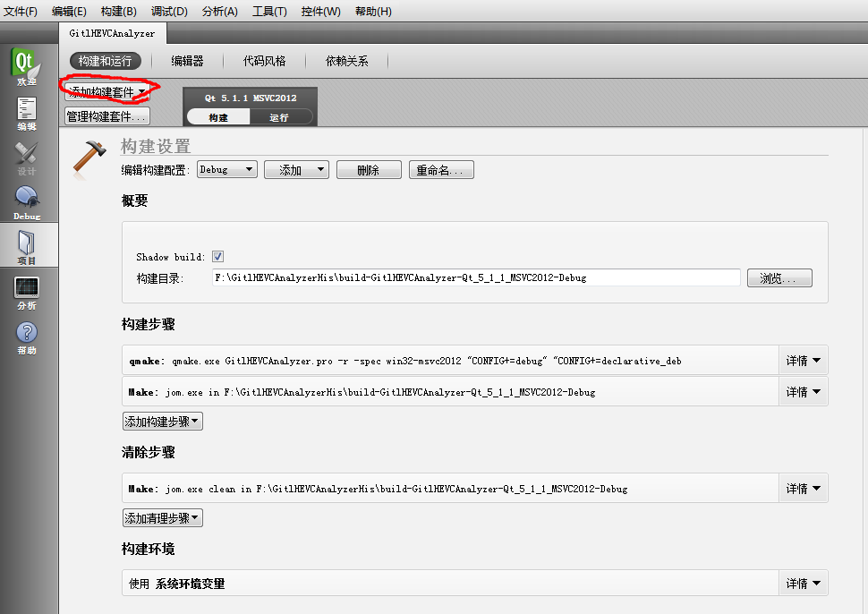This screenshot has height=614, width=868.
Task: Open Debug mode with bug icon
Action: tap(26, 202)
